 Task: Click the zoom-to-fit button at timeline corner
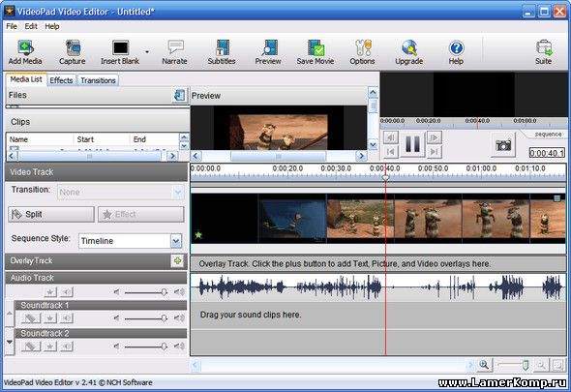pos(557,365)
